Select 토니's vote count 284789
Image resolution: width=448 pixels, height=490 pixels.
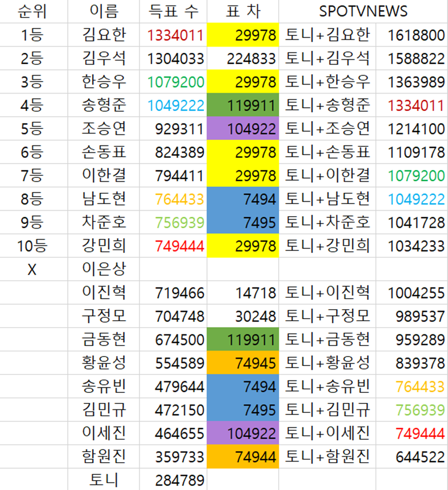tap(179, 480)
